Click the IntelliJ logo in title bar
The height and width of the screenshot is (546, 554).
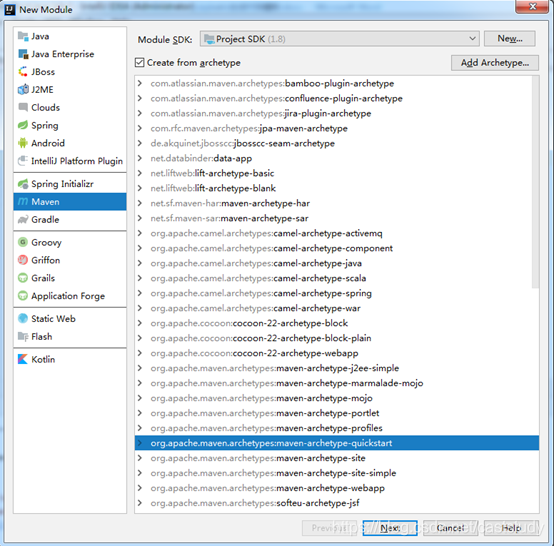[x=10, y=10]
